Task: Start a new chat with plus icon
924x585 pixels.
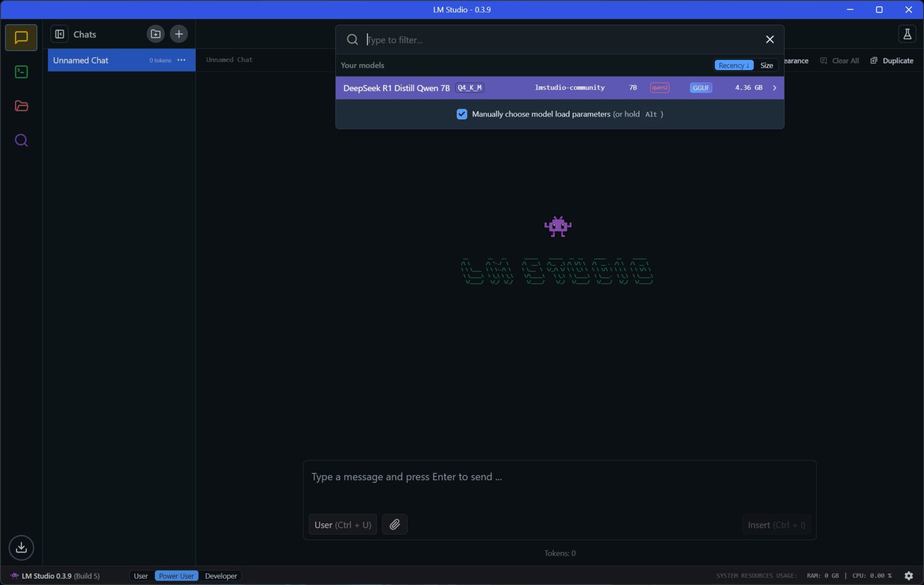Action: pyautogui.click(x=179, y=34)
